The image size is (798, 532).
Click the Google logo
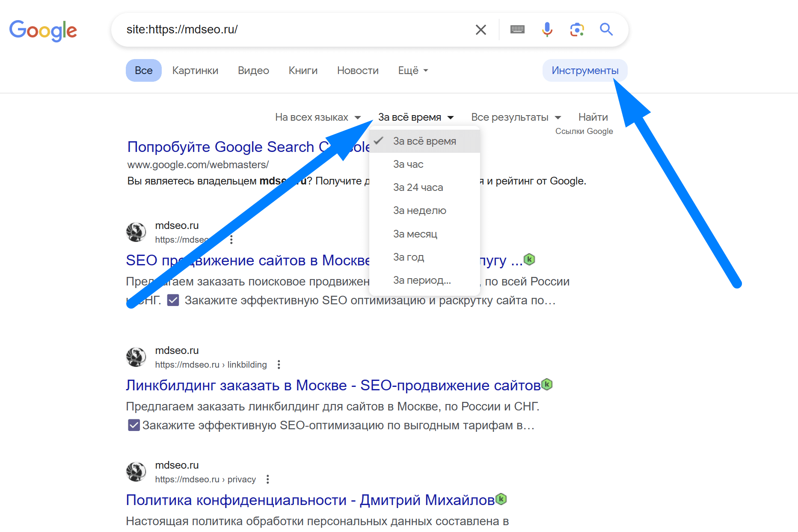pyautogui.click(x=43, y=30)
